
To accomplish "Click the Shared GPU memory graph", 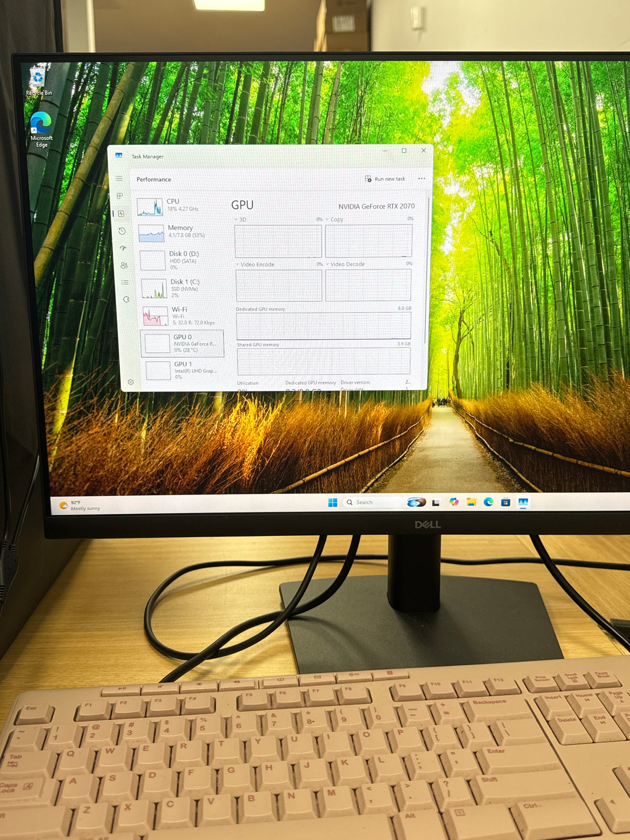I will [x=323, y=361].
